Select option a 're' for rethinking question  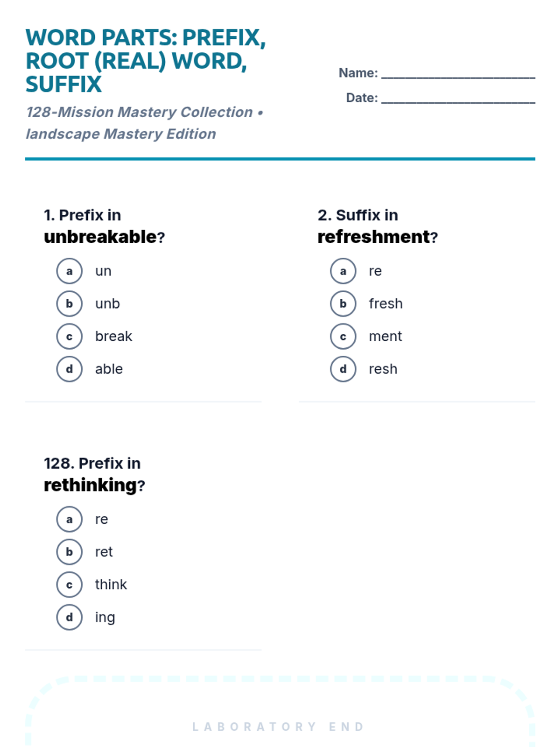point(70,519)
